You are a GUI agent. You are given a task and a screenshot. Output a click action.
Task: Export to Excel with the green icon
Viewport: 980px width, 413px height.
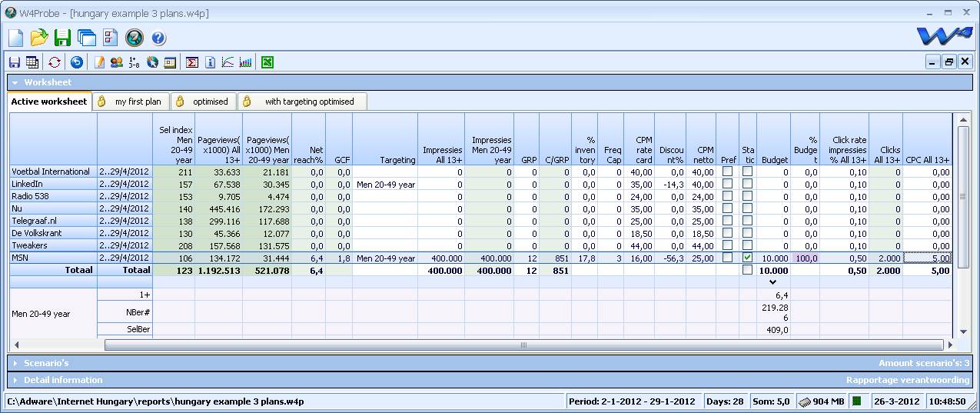click(267, 62)
